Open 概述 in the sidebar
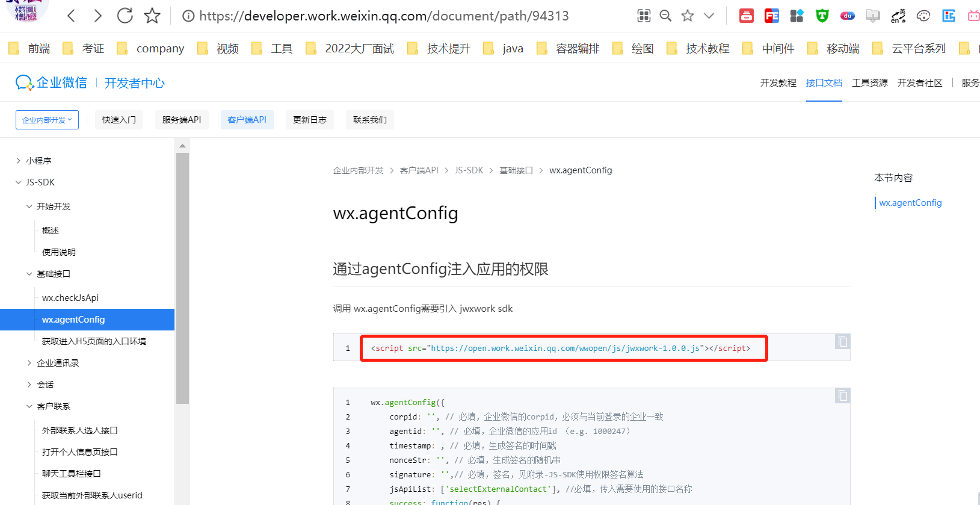This screenshot has height=505, width=980. [51, 231]
